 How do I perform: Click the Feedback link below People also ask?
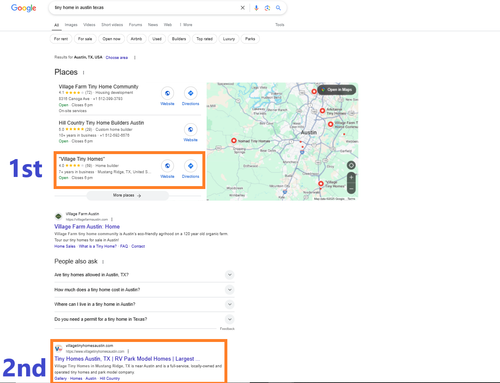pos(227,329)
